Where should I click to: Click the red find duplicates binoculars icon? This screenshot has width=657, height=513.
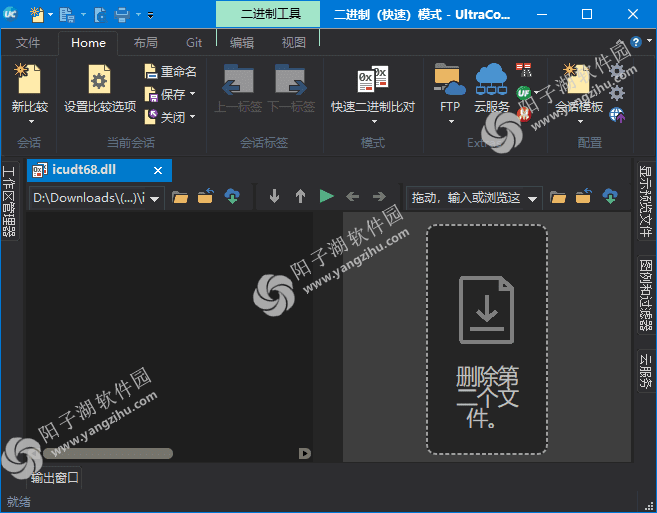523,70
